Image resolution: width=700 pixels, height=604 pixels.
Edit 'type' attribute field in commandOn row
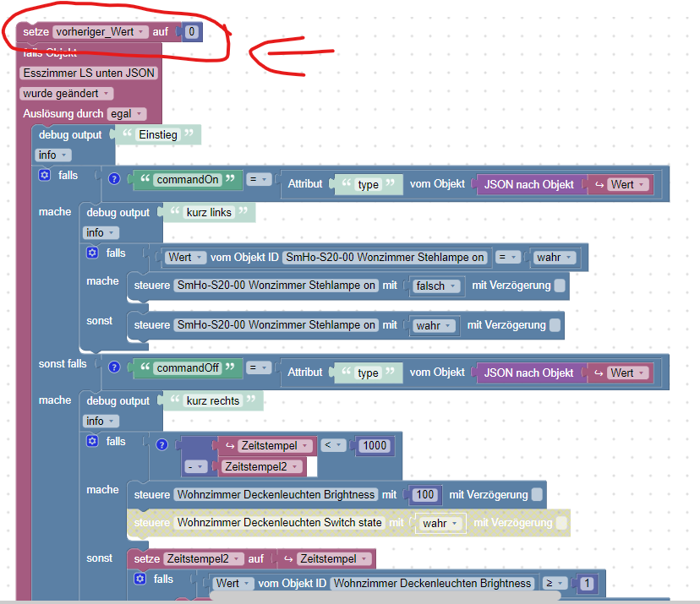(x=369, y=184)
